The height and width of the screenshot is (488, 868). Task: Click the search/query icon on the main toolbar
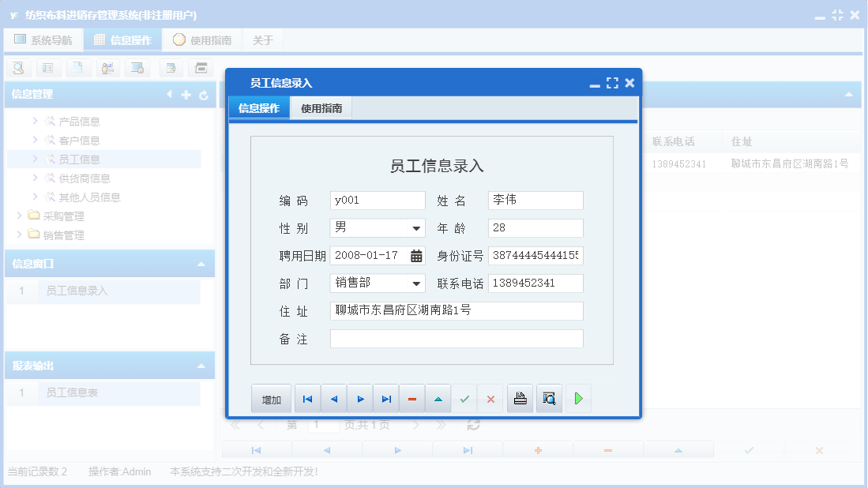pos(17,68)
